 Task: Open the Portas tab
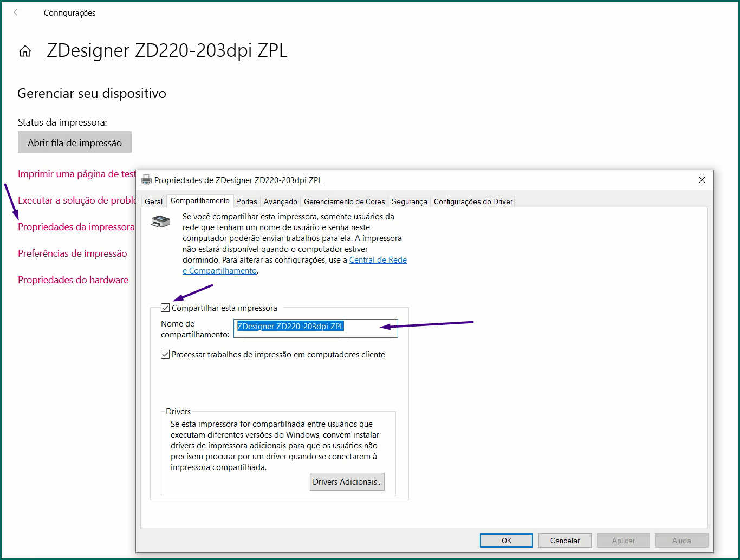click(246, 201)
